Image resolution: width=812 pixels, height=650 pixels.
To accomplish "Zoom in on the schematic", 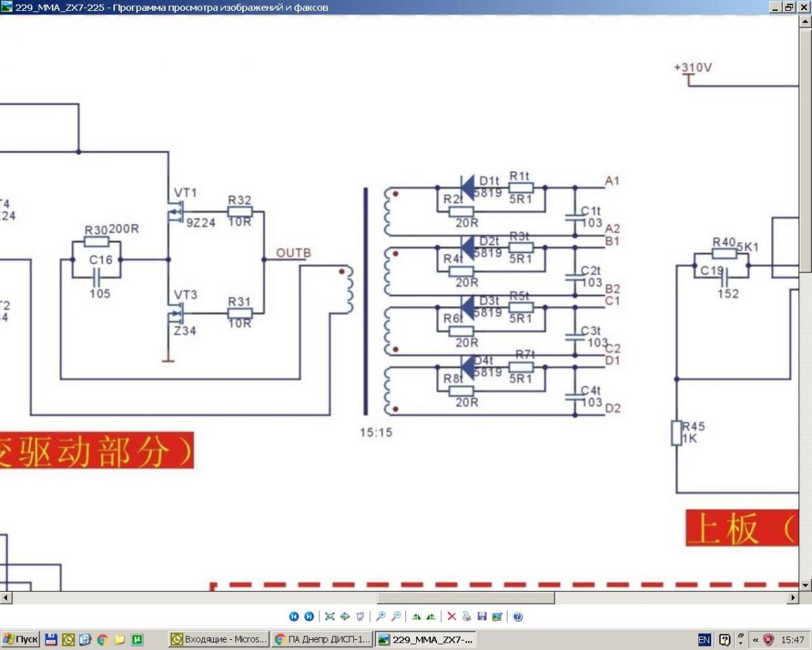I will (x=381, y=616).
